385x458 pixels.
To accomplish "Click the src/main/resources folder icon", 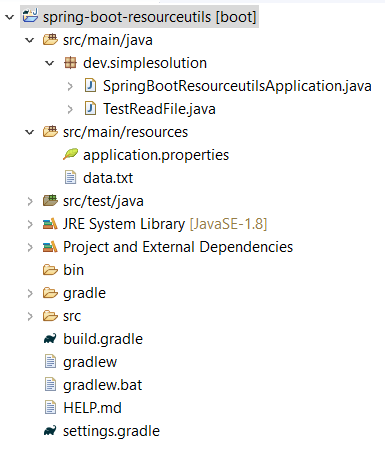I will [50, 131].
